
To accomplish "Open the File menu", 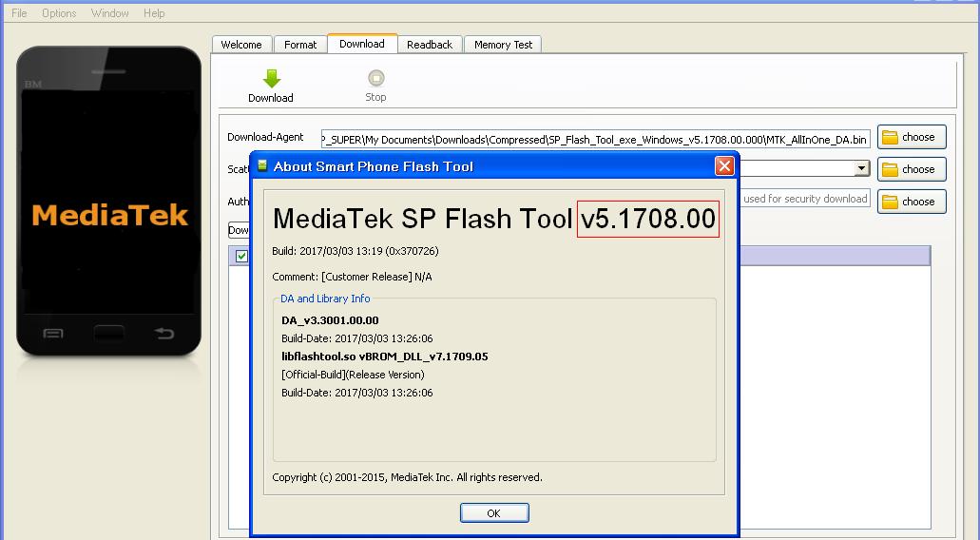I will pos(19,13).
